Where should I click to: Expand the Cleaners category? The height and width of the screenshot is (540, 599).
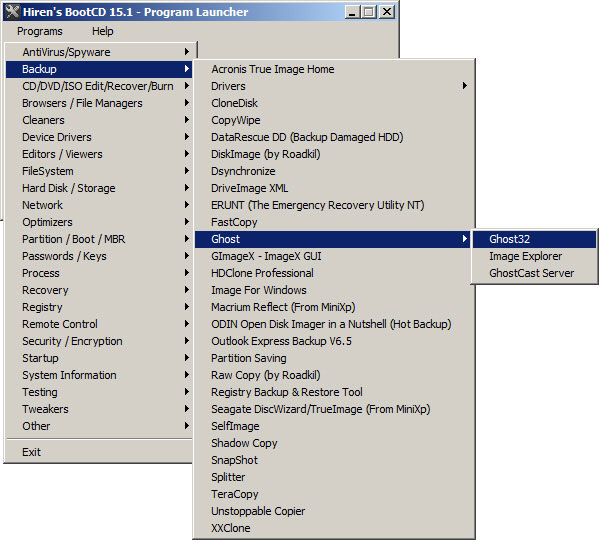tap(99, 120)
